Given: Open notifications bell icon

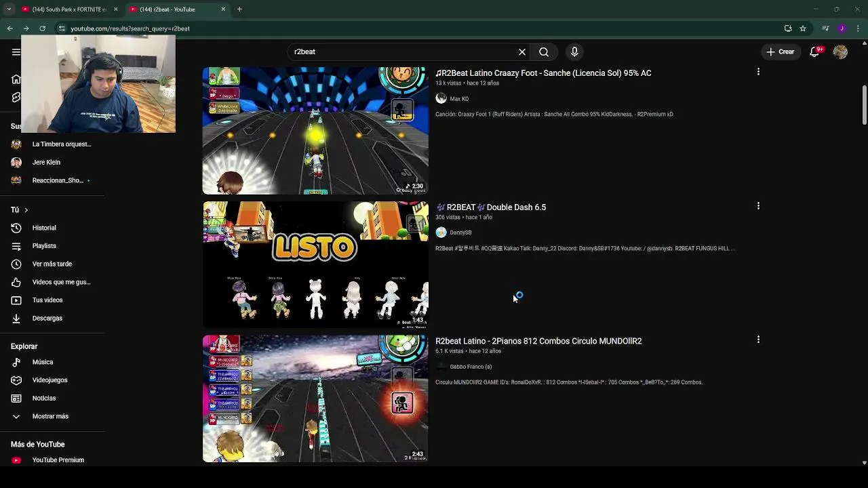Looking at the screenshot, I should coord(815,52).
